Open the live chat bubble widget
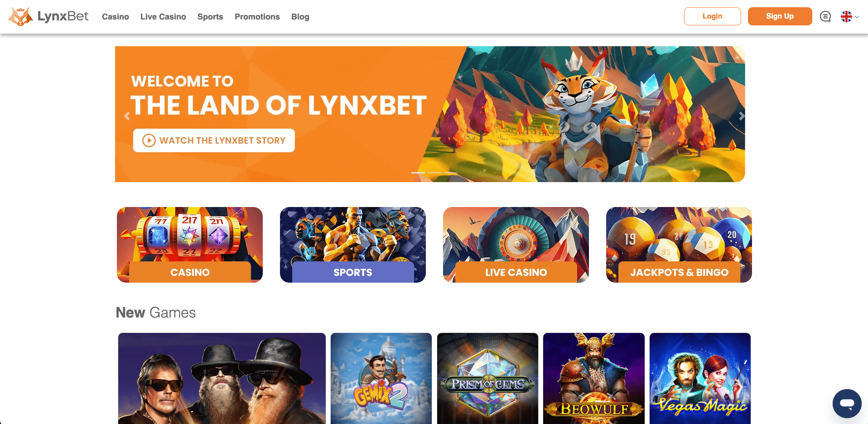Viewport: 868px width, 424px height. coord(847,403)
